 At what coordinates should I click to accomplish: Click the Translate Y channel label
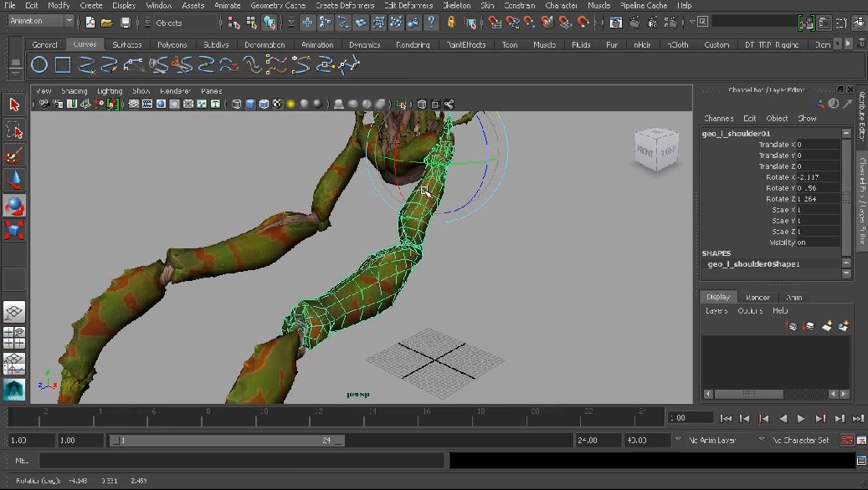tap(778, 156)
